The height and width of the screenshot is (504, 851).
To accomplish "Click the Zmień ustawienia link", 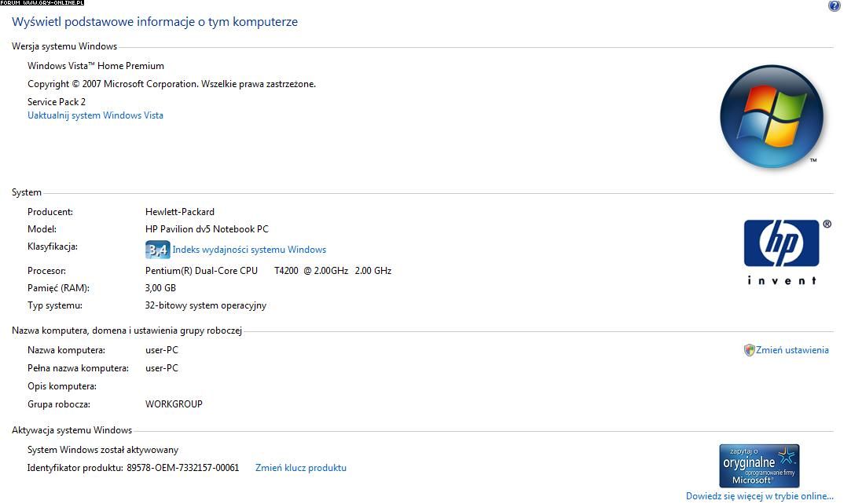I will point(792,350).
